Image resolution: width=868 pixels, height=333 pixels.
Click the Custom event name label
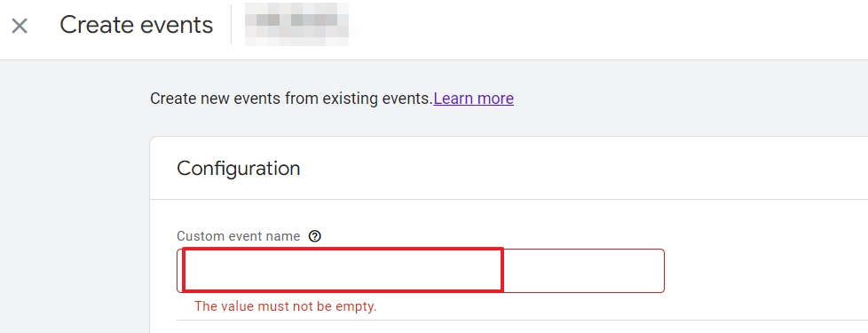coord(238,236)
